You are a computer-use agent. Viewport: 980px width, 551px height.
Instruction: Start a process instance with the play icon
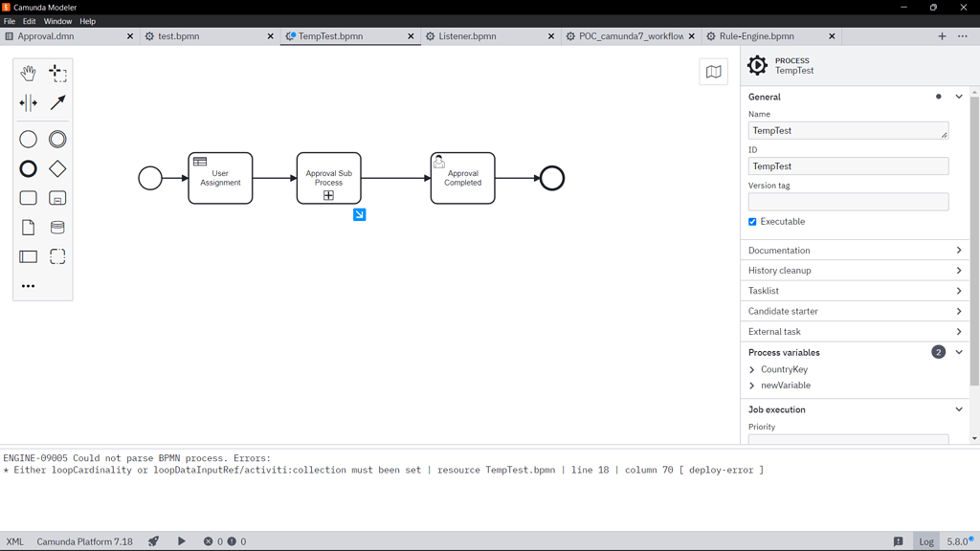coord(181,540)
